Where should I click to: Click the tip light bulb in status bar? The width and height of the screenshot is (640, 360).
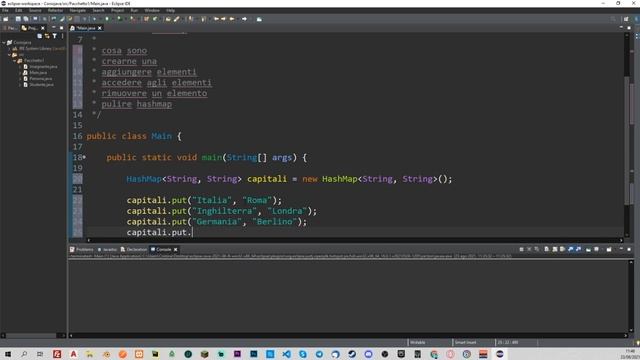coord(638,342)
